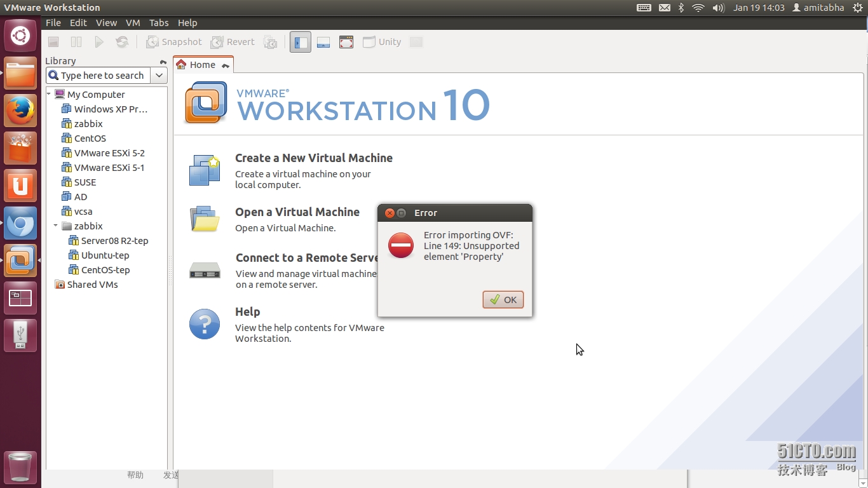Click the blue Help question mark icon
This screenshot has width=868, height=488.
pyautogui.click(x=205, y=324)
